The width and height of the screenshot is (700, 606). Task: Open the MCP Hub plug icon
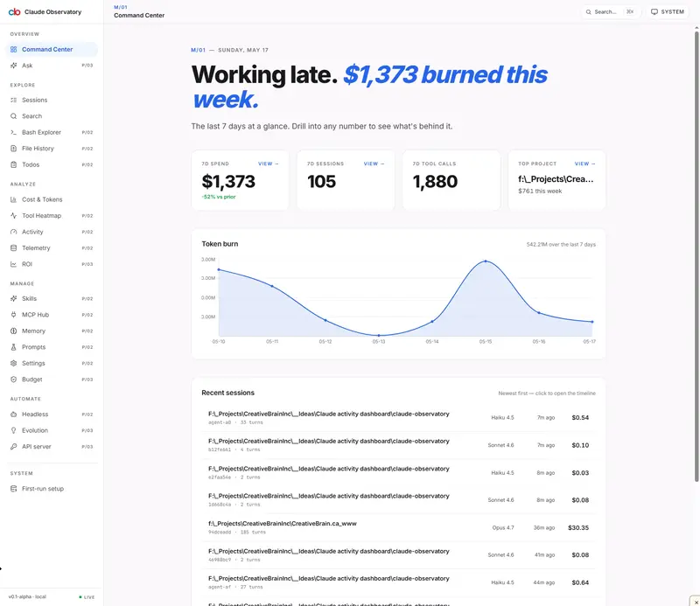point(13,315)
